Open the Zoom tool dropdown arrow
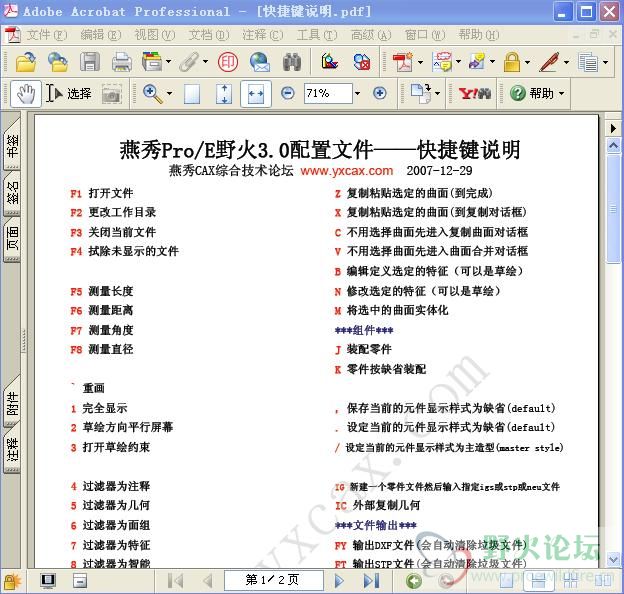624x594 pixels. (170, 93)
